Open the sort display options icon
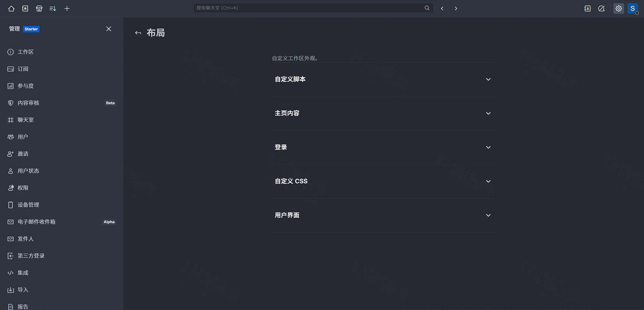The width and height of the screenshot is (644, 310). [x=53, y=8]
